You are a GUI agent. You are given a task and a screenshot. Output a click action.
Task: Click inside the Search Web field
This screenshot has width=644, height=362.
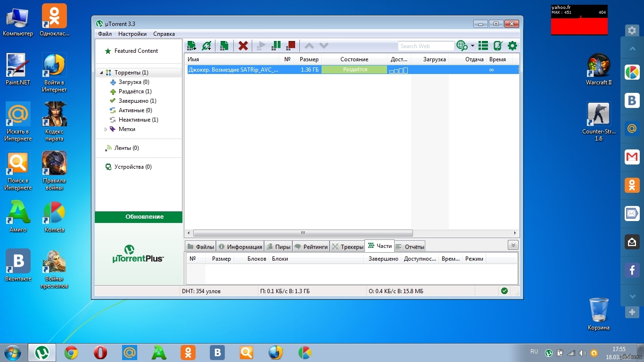[426, 46]
